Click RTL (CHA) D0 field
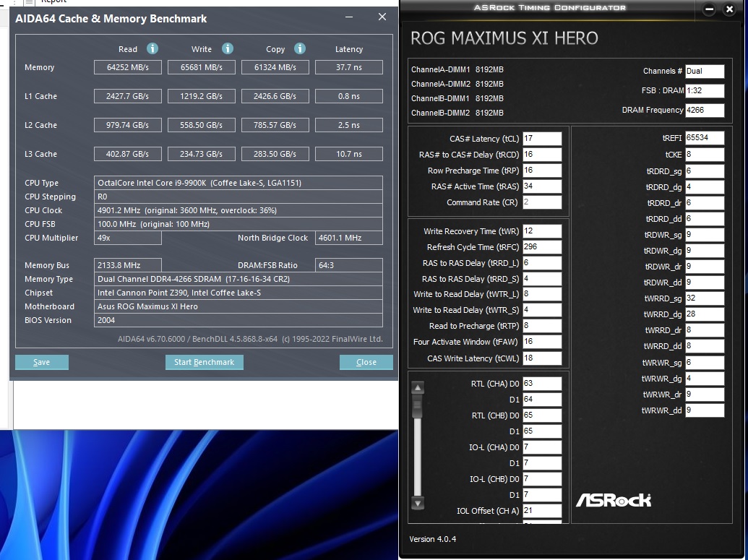748x560 pixels. pyautogui.click(x=542, y=384)
